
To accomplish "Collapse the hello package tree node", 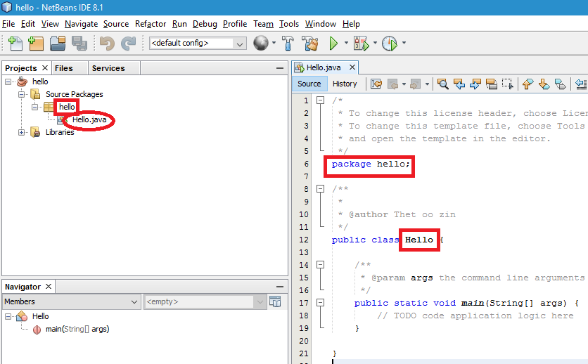I will [35, 107].
